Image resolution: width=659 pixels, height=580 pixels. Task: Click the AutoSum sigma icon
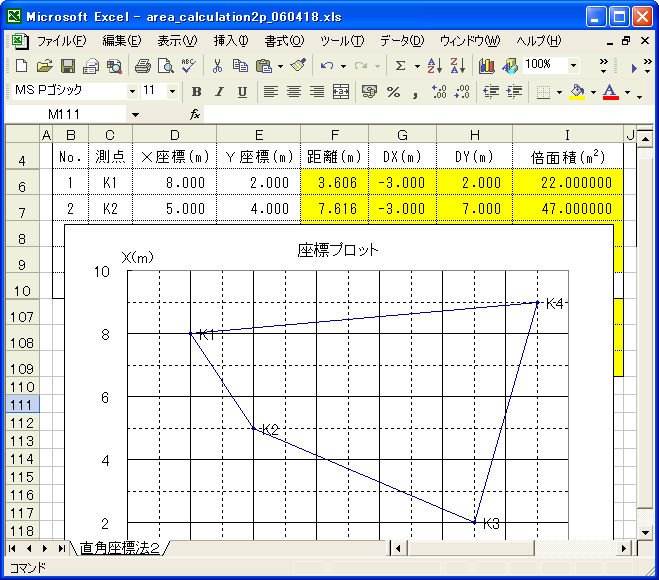click(x=401, y=66)
